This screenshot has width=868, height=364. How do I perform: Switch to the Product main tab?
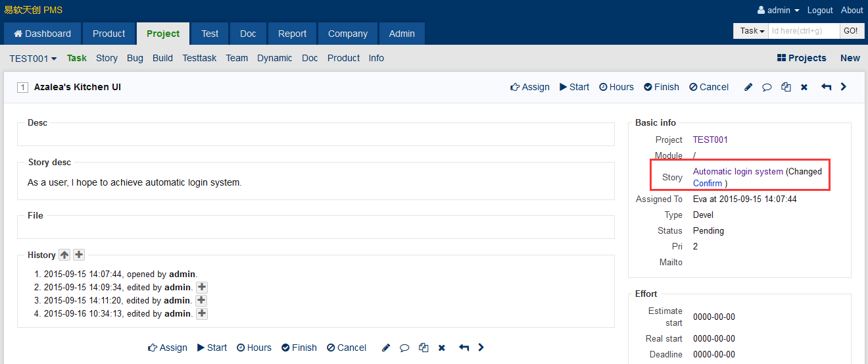[108, 34]
